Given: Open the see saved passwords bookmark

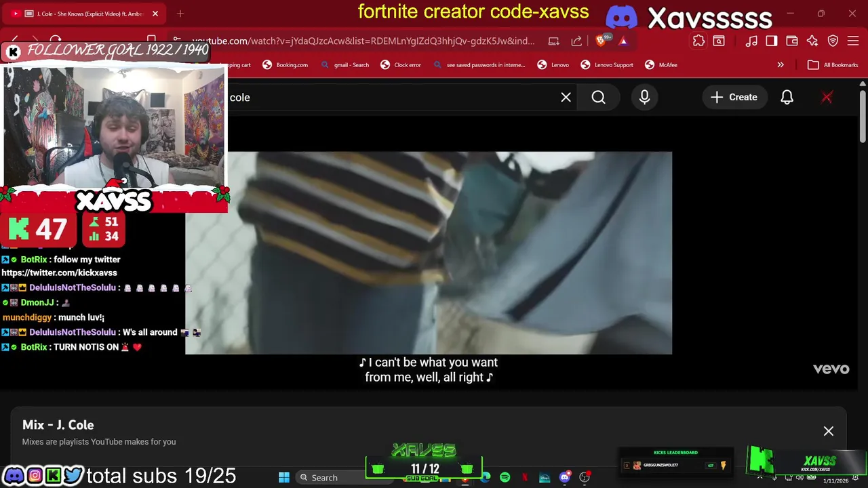Looking at the screenshot, I should 479,65.
